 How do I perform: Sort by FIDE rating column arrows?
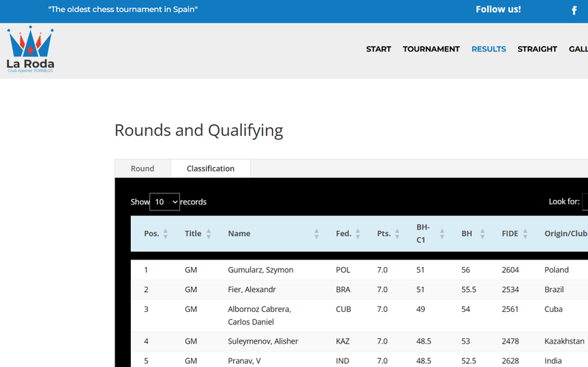pos(526,234)
